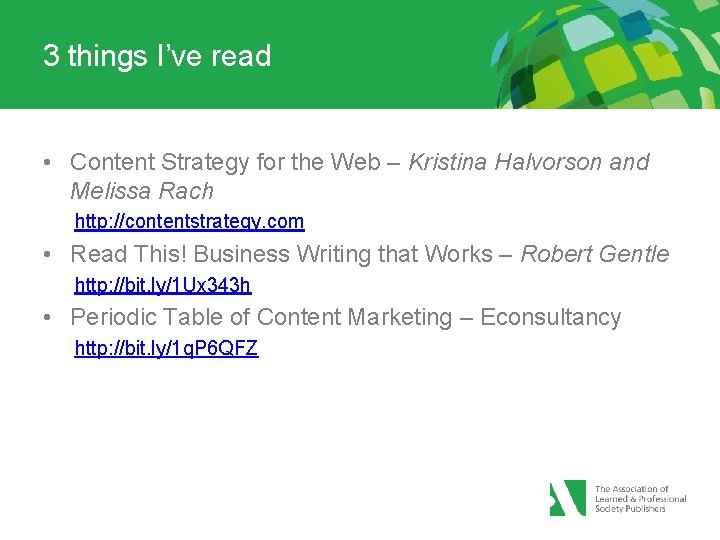720x540 pixels.
Task: Click the Association of Learned Publishers text
Action: 640,499
